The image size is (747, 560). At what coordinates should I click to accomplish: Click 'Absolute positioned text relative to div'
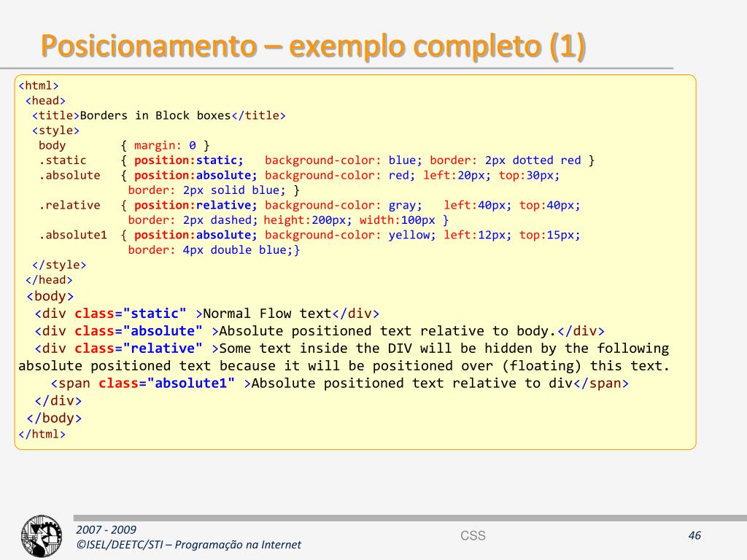click(x=411, y=384)
